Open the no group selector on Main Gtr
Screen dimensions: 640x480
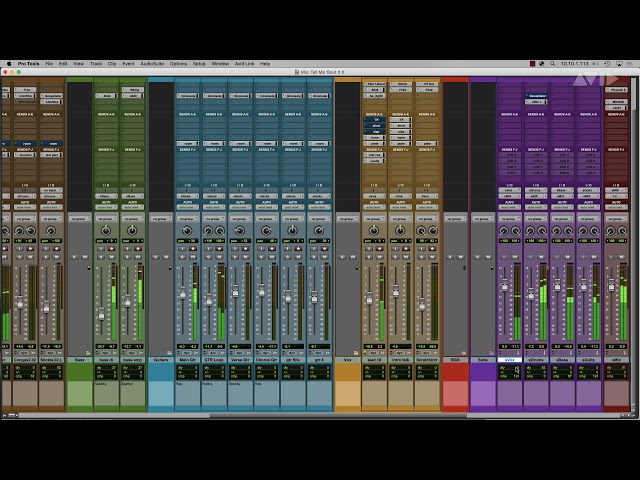point(187,219)
